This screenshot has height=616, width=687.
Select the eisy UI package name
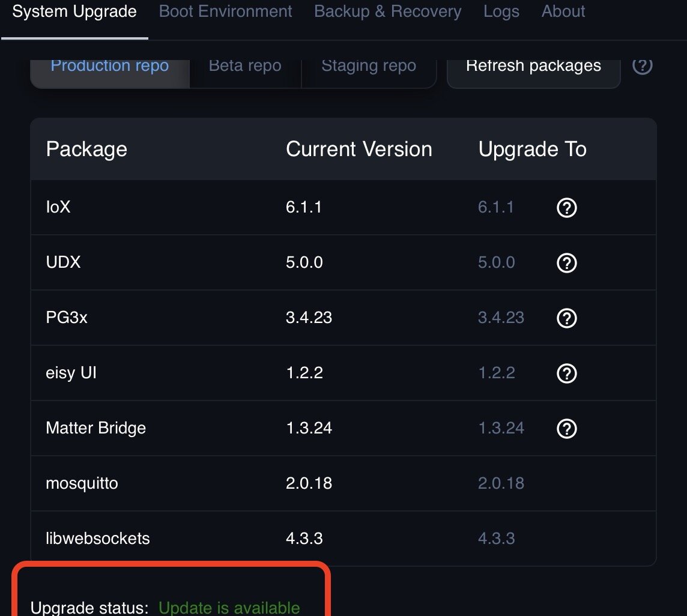tap(71, 373)
